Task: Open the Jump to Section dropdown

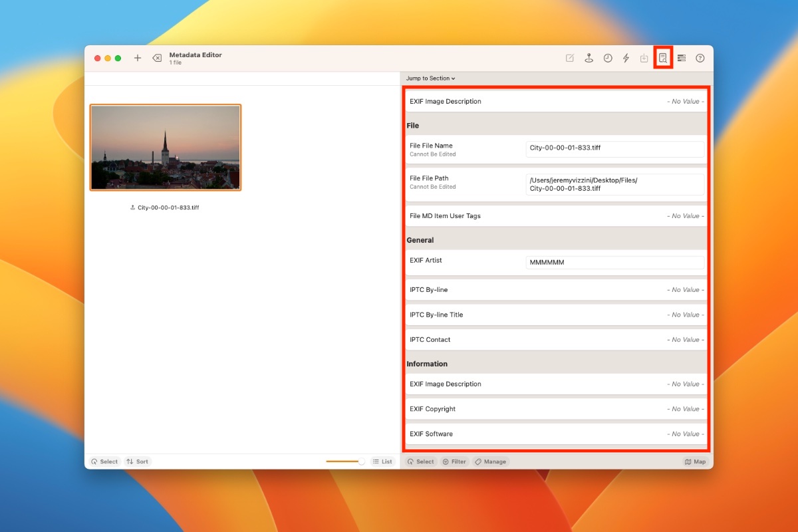Action: click(x=431, y=78)
